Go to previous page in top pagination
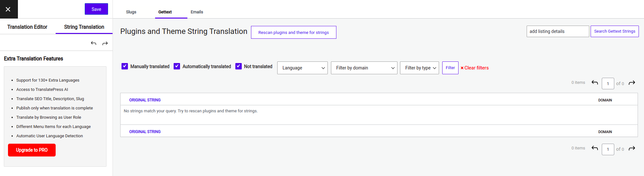Image resolution: width=644 pixels, height=176 pixels. (x=595, y=83)
